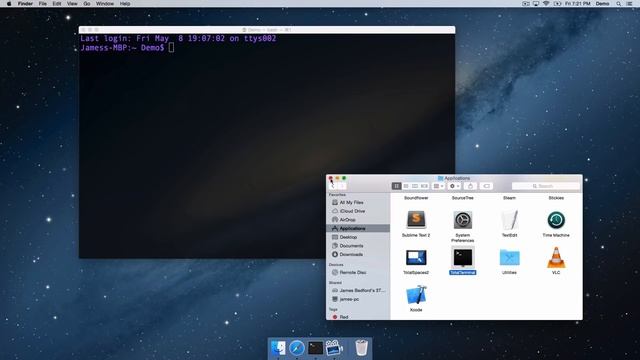Open the View menu
The width and height of the screenshot is (640, 360).
pos(72,4)
